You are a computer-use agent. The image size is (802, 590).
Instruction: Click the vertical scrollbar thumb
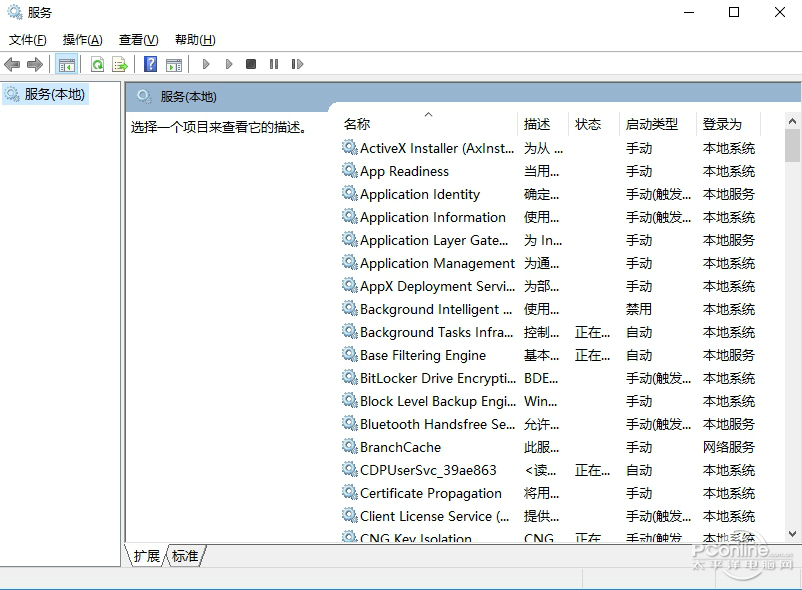point(792,145)
